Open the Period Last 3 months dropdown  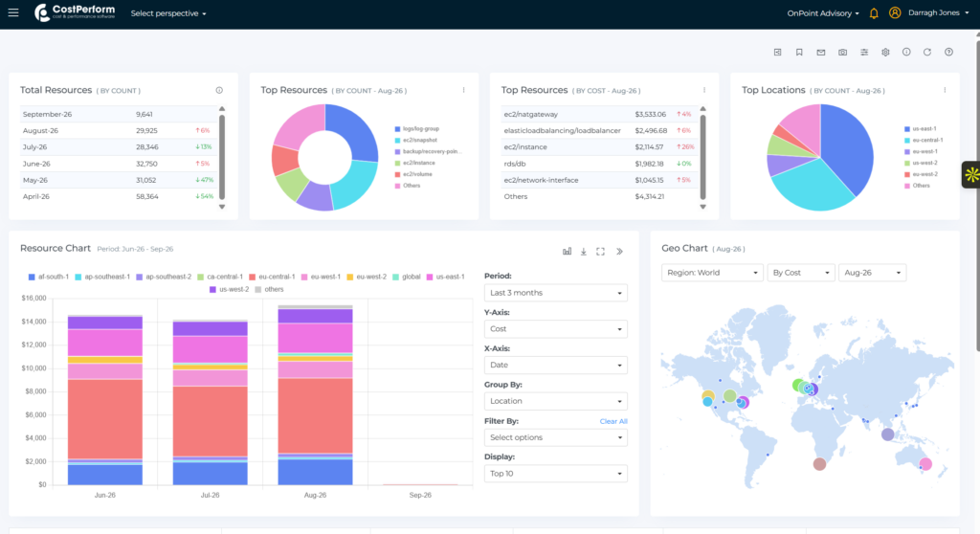point(556,293)
